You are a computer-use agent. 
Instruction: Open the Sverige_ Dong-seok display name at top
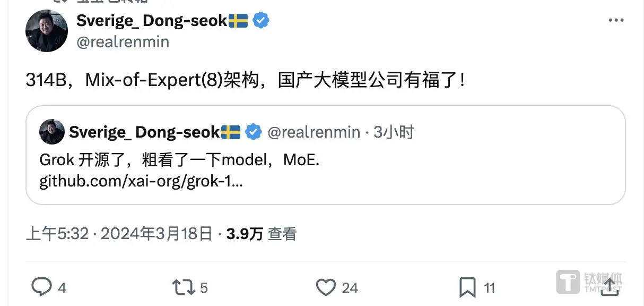point(152,21)
